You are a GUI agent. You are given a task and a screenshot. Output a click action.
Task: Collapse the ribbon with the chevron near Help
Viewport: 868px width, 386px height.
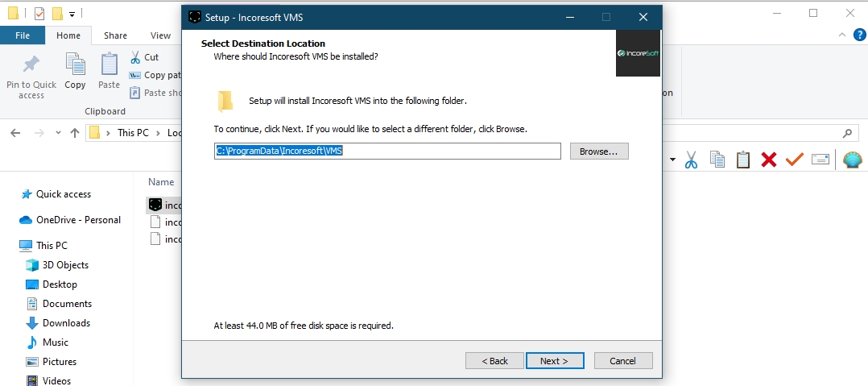pyautogui.click(x=842, y=35)
